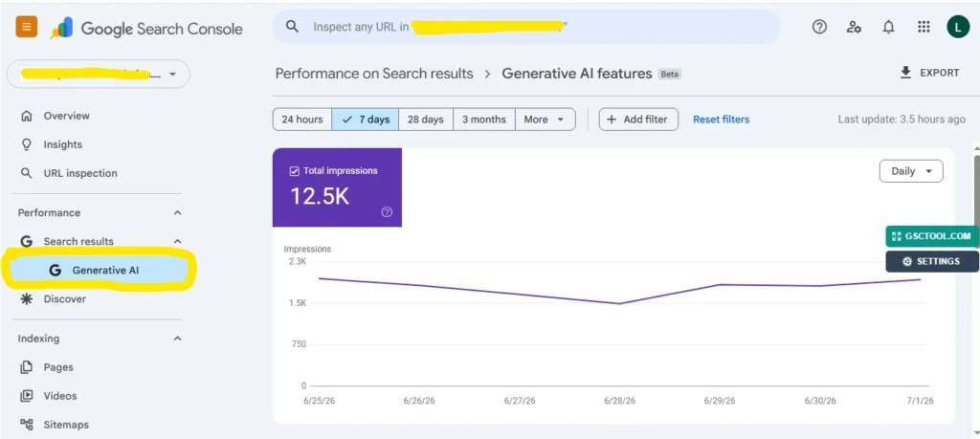Click the Google Search Console logo

[146, 28]
